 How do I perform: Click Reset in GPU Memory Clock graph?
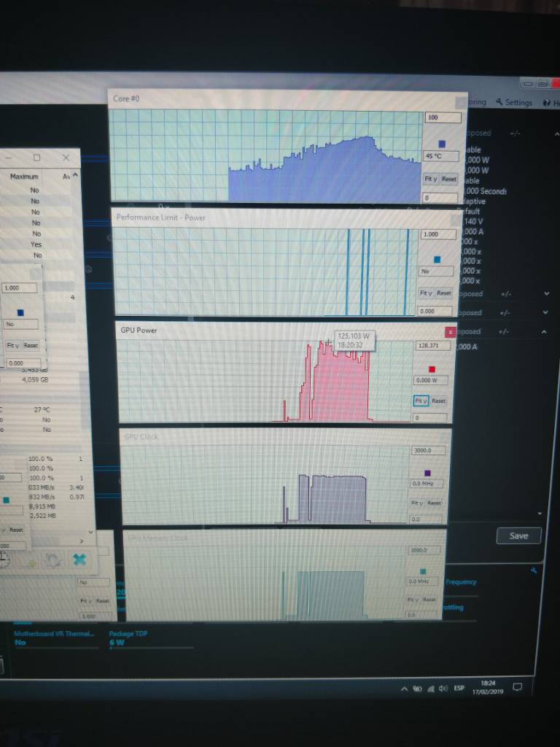[429, 600]
